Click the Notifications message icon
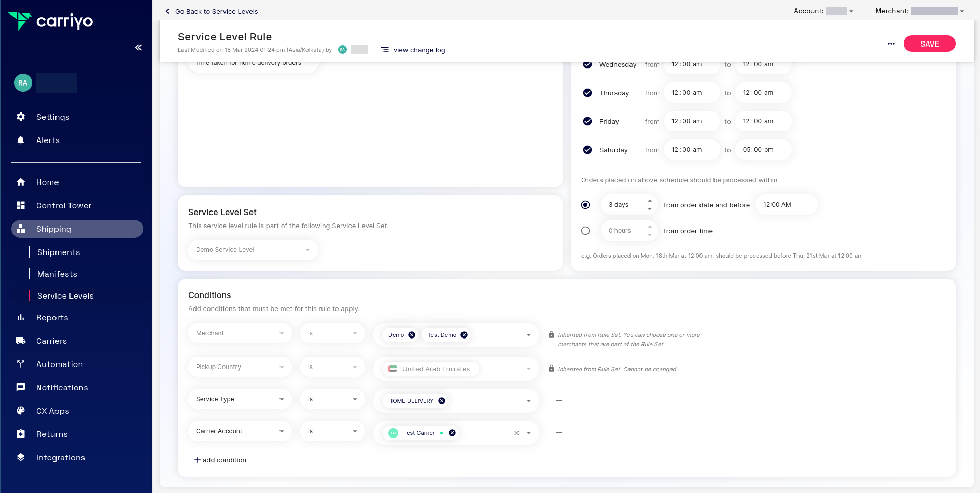This screenshot has width=980, height=493. coord(21,387)
